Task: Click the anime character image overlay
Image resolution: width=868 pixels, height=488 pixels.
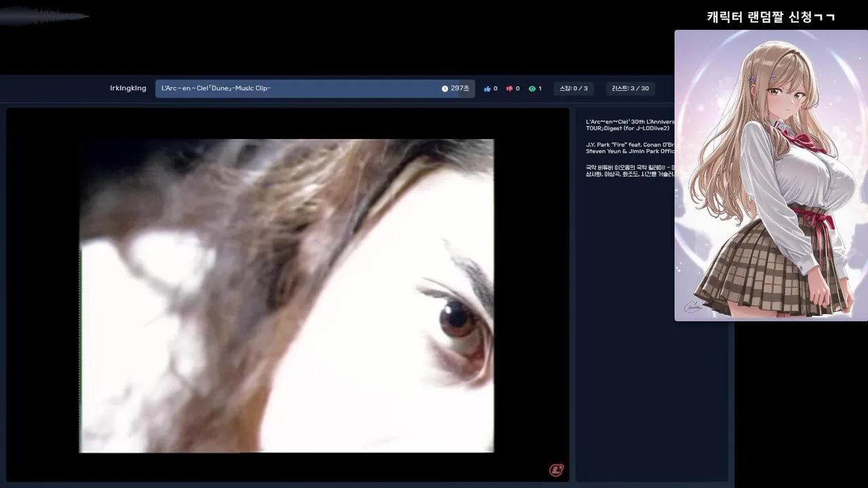Action: [771, 176]
